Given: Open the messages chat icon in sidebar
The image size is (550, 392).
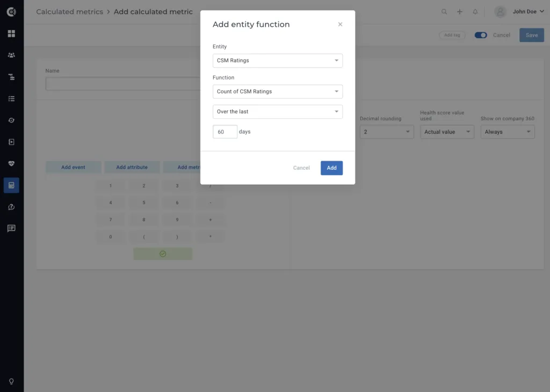Looking at the screenshot, I should [11, 228].
